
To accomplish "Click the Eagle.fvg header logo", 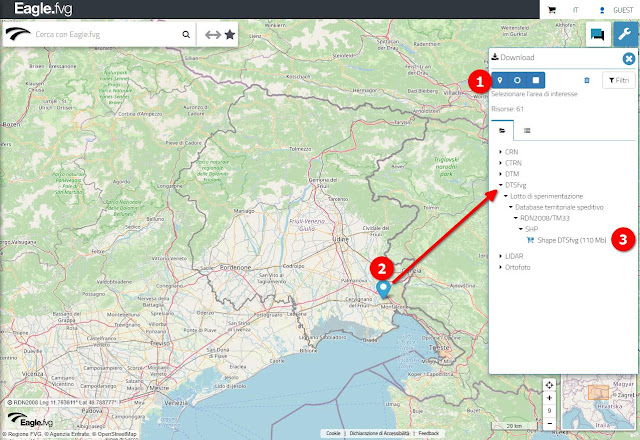I will 43,9.
